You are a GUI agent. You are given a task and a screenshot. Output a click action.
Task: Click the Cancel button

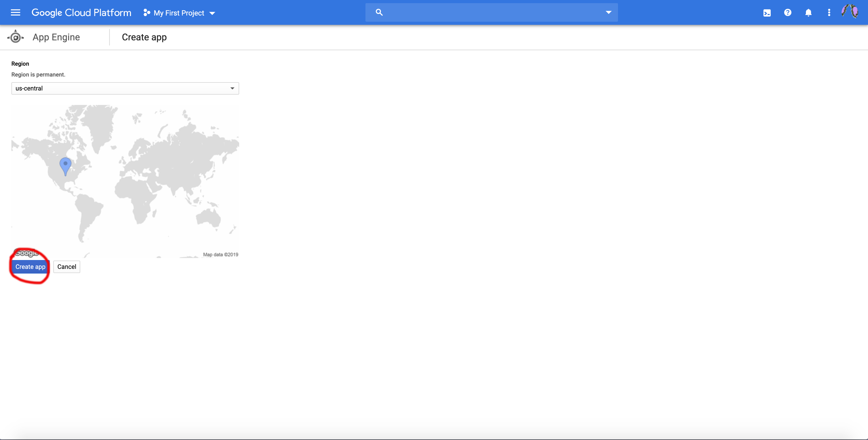[67, 267]
